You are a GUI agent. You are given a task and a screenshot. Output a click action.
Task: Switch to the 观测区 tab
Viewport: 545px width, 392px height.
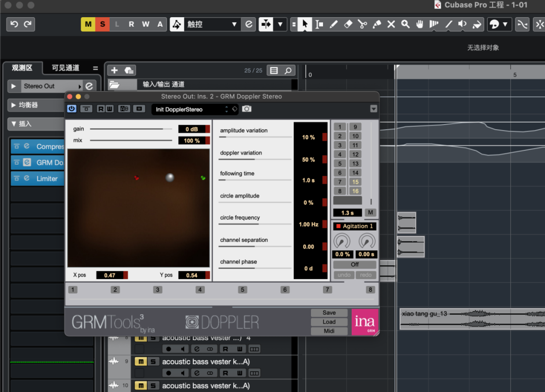pyautogui.click(x=22, y=68)
